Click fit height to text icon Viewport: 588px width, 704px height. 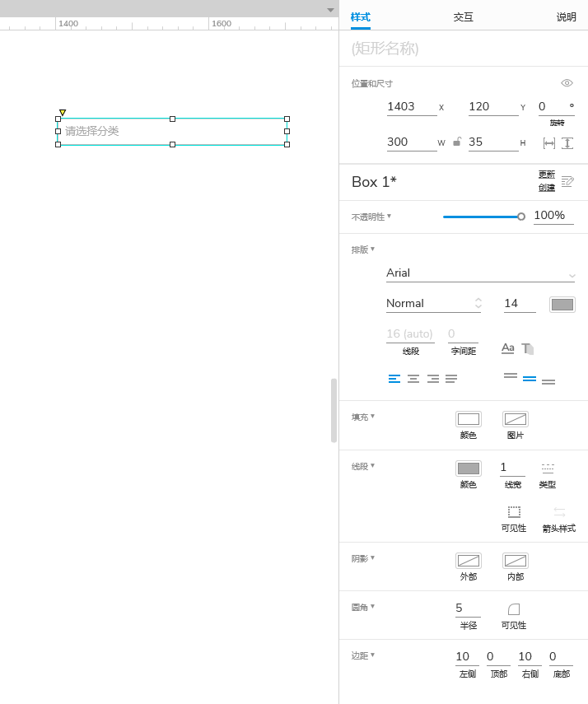567,143
